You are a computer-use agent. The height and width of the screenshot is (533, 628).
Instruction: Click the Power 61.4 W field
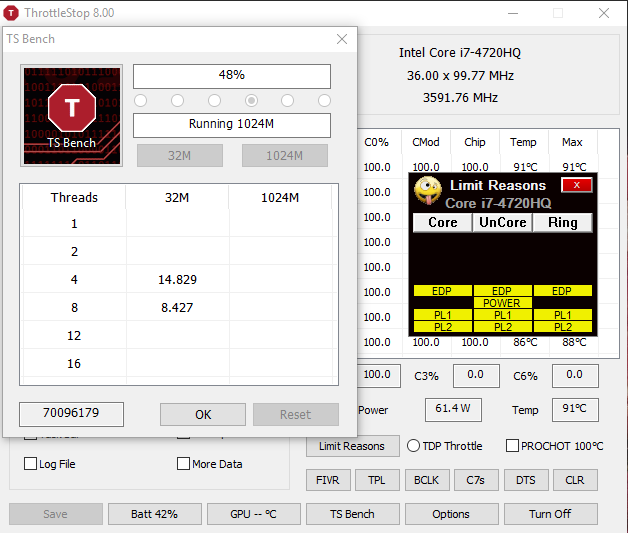(453, 410)
